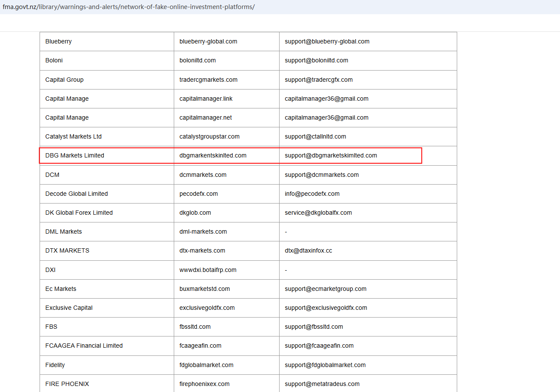Select email support@ecmarketgroup.com
Screen dimensions: 560x392
coord(326,289)
